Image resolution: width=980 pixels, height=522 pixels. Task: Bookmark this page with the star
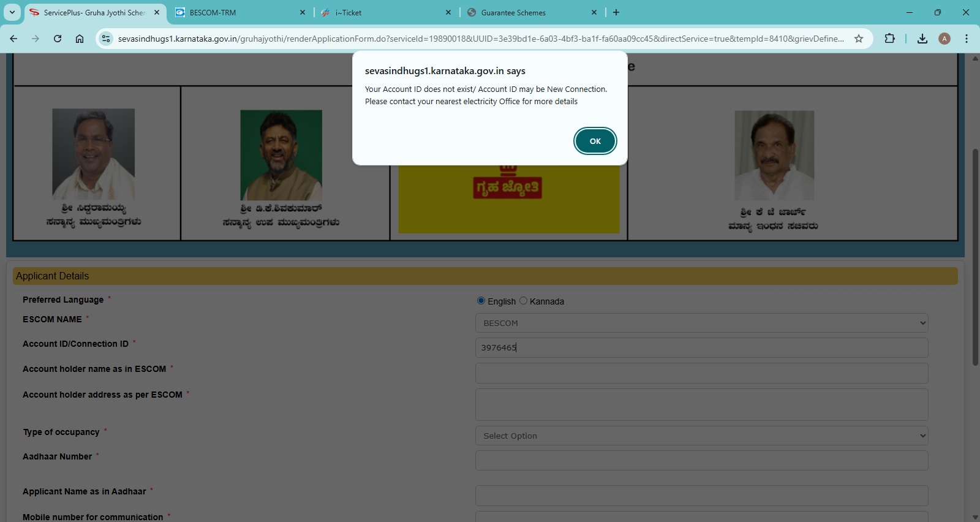click(859, 39)
